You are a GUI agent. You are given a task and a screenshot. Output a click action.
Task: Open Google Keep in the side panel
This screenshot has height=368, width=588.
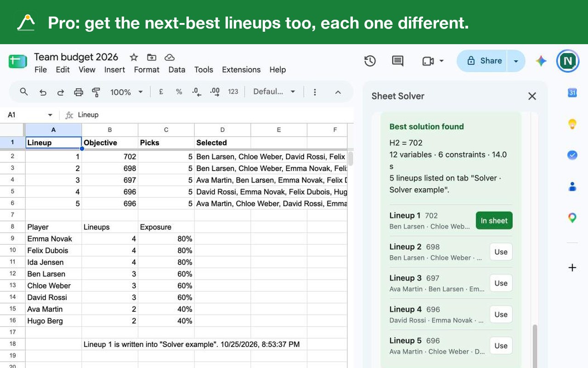point(572,124)
